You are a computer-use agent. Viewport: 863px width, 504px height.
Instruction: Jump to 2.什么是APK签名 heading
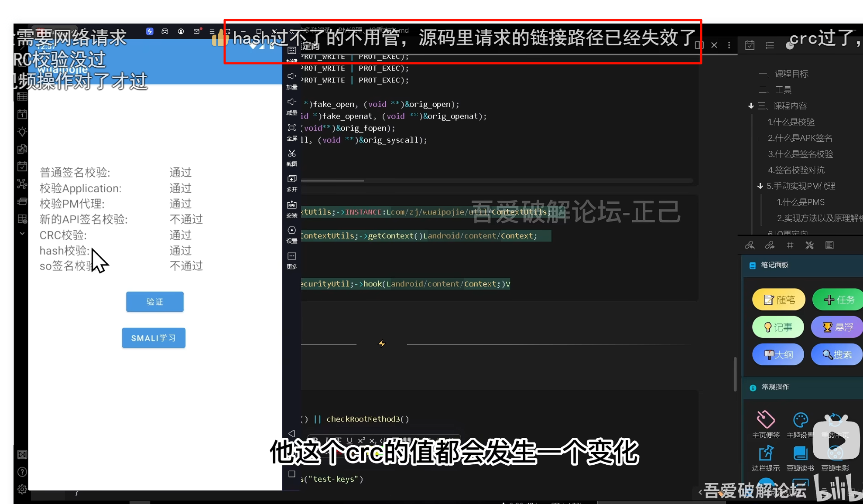coord(800,138)
